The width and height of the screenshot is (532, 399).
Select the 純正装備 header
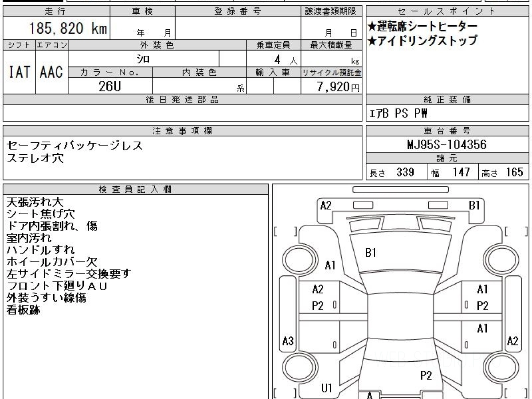(447, 100)
